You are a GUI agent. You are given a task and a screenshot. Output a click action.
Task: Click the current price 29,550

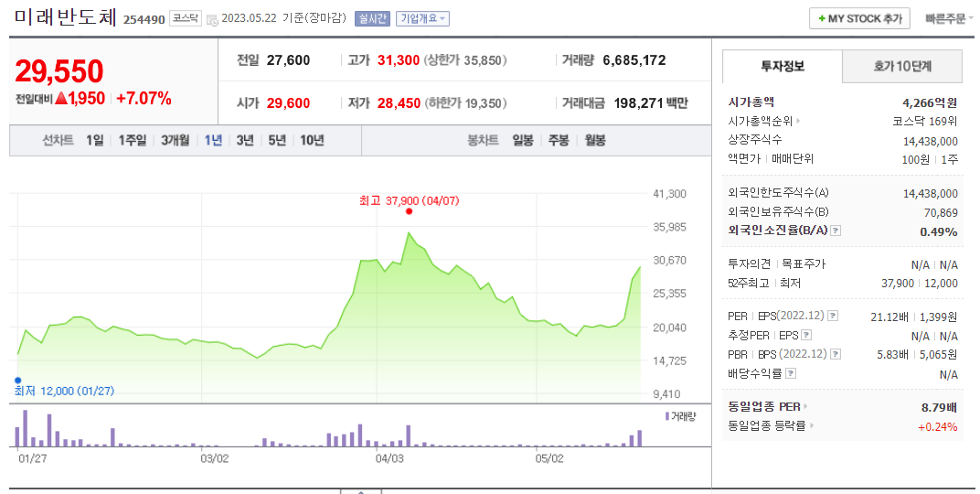pos(59,71)
